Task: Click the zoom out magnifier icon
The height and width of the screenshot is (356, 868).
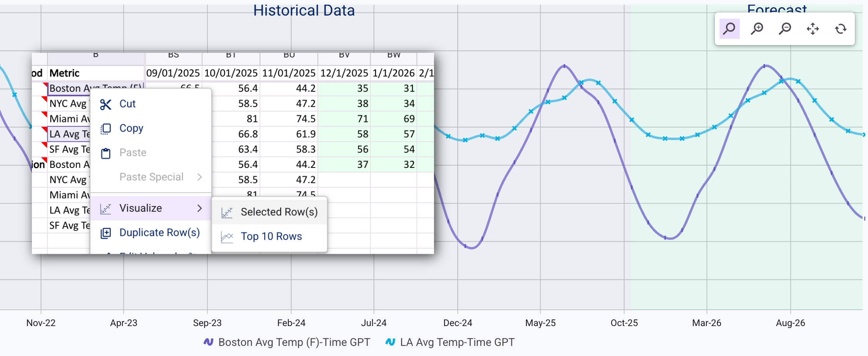Action: point(784,28)
